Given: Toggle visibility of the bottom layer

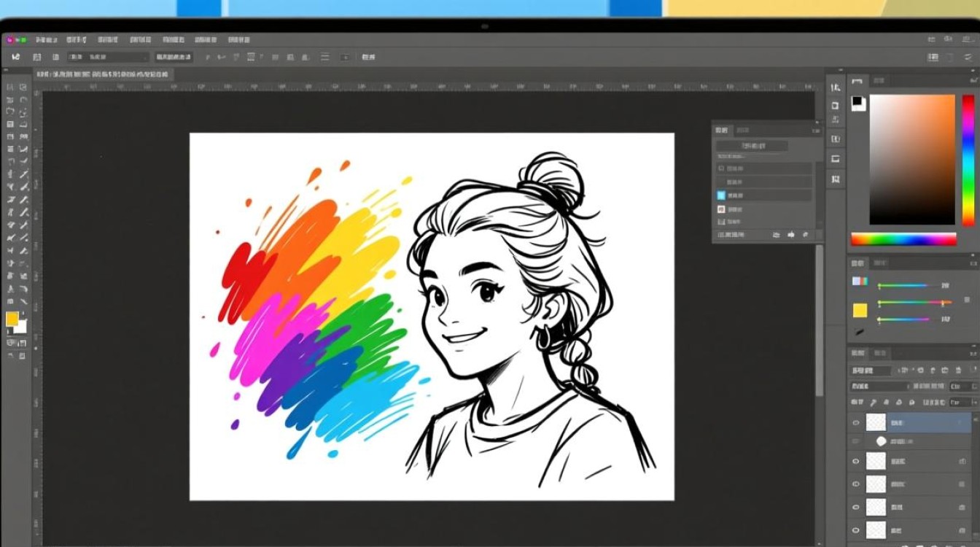Looking at the screenshot, I should pos(856,529).
